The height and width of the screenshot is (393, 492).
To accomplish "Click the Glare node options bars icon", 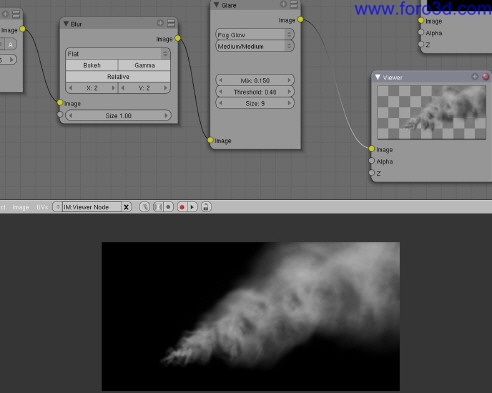I will pos(294,4).
